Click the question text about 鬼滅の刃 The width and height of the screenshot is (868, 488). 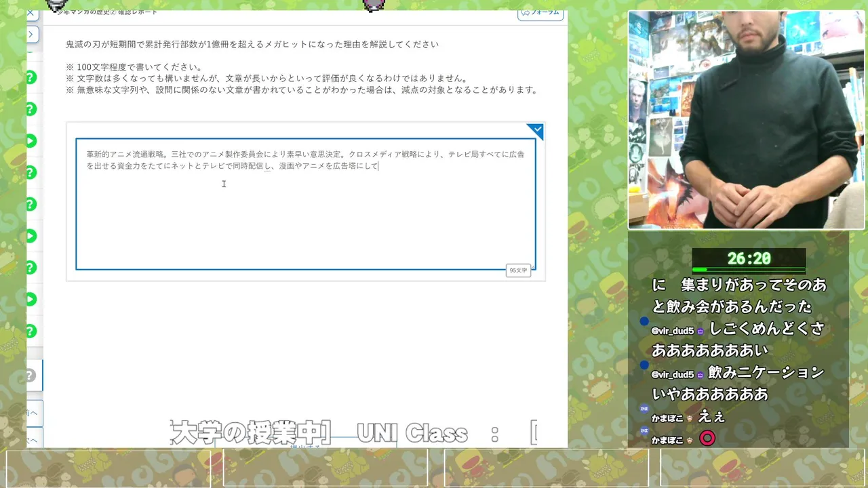tap(252, 44)
